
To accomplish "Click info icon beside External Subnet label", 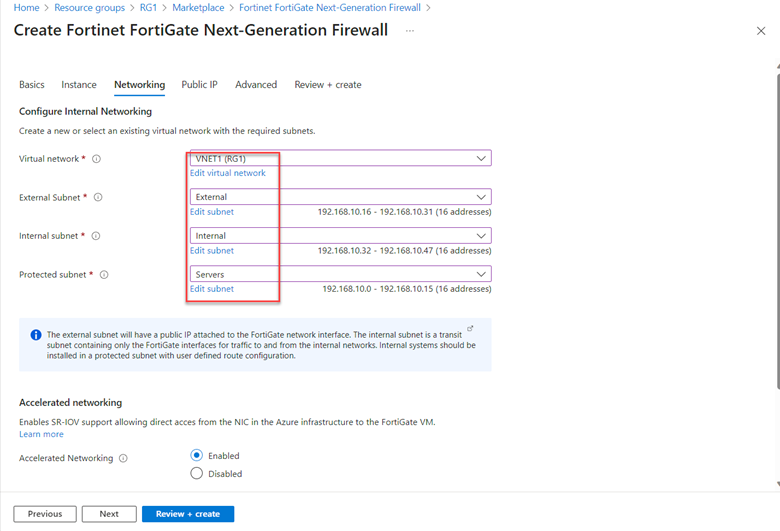I will click(x=98, y=198).
